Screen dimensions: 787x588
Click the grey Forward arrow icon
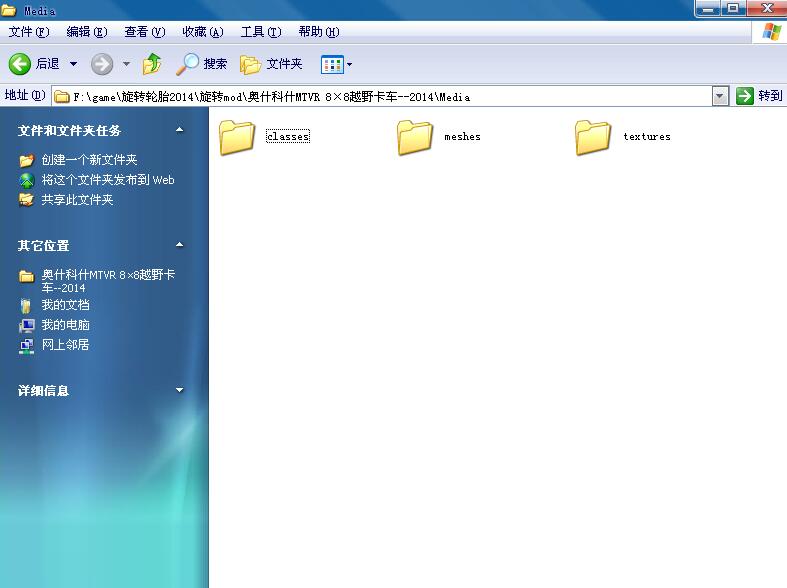[102, 64]
